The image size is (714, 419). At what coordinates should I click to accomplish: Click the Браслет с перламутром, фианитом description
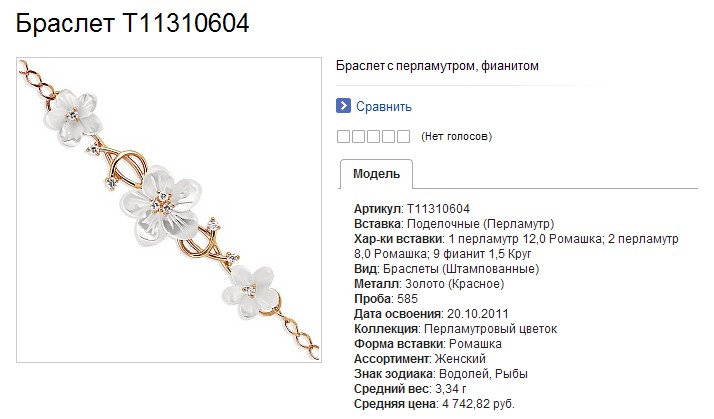(437, 66)
